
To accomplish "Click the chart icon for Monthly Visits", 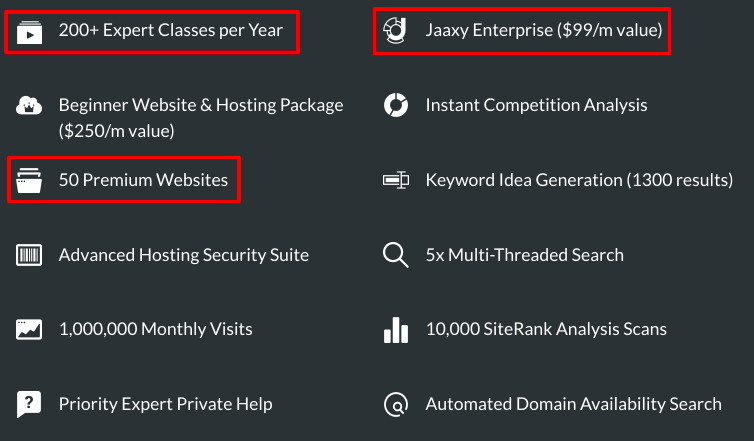I will (x=29, y=329).
